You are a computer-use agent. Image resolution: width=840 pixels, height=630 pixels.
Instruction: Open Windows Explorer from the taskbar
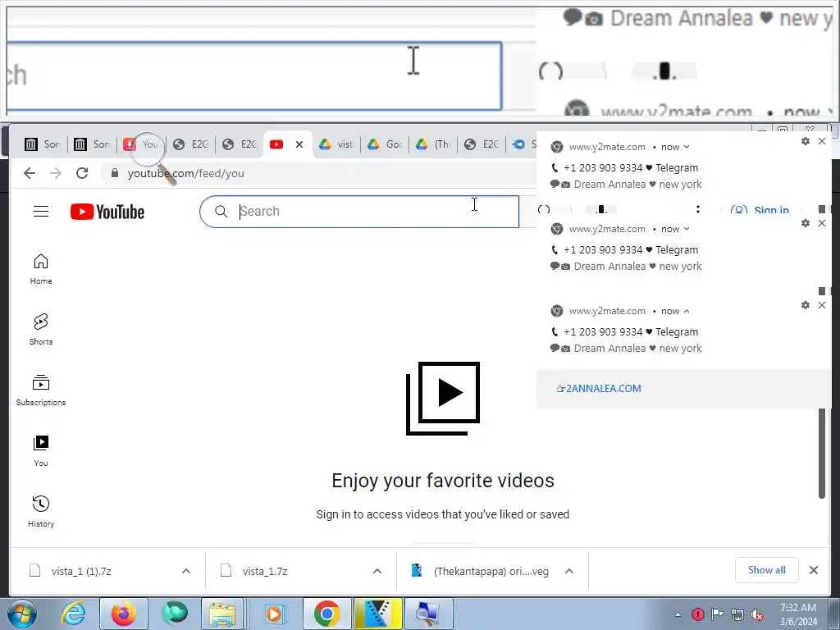(x=221, y=614)
